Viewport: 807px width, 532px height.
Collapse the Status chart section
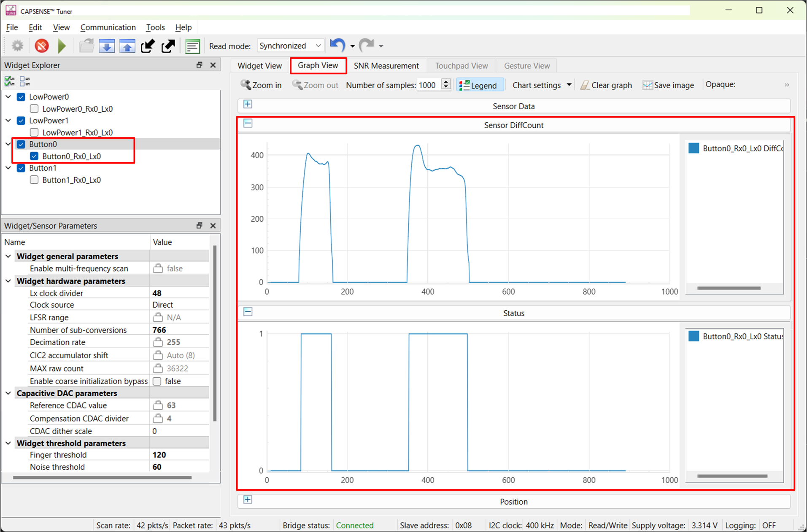248,312
